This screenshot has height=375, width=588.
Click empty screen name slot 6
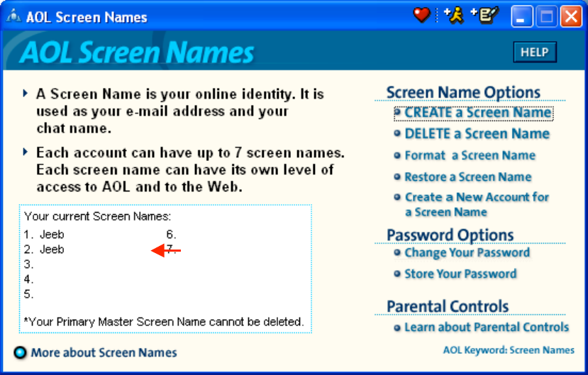click(171, 235)
